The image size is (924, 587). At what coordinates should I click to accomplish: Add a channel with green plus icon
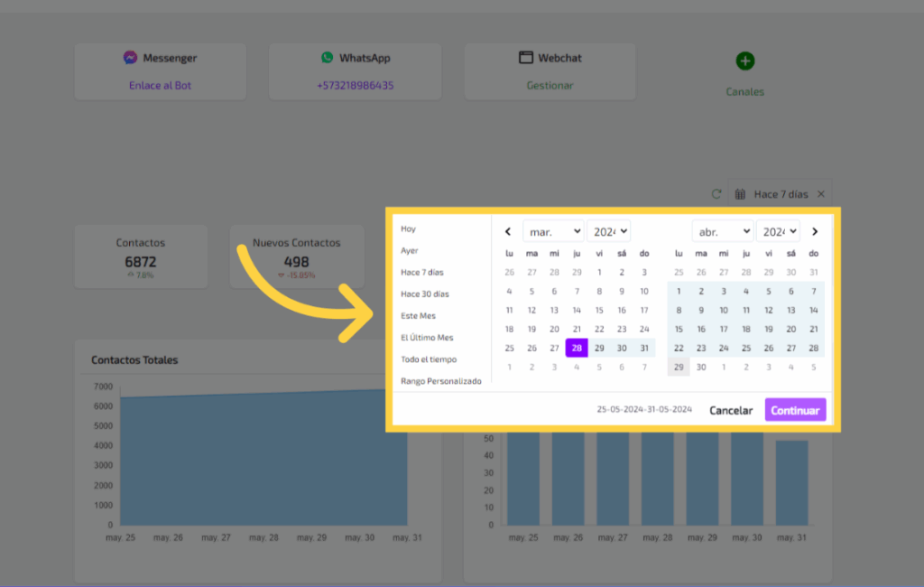[x=744, y=61]
